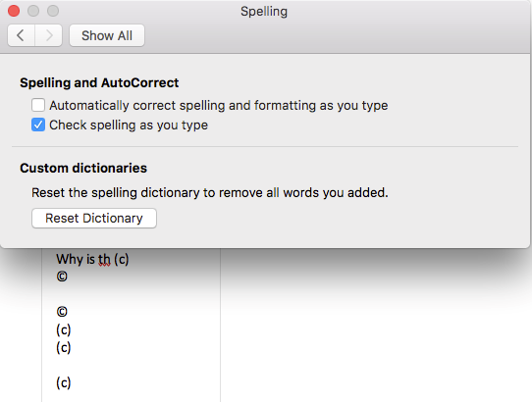Open the Show All preferences view
This screenshot has height=402, width=532.
coord(107,35)
